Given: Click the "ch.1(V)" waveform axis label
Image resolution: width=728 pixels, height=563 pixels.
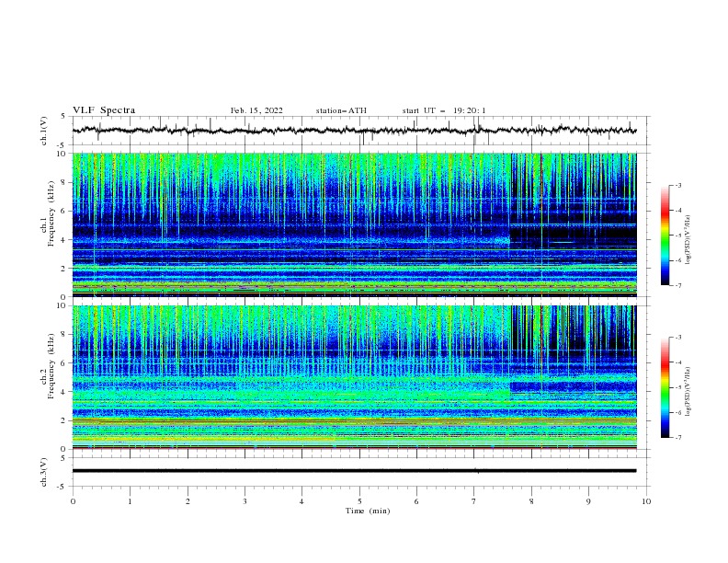Looking at the screenshot, I should 44,131.
